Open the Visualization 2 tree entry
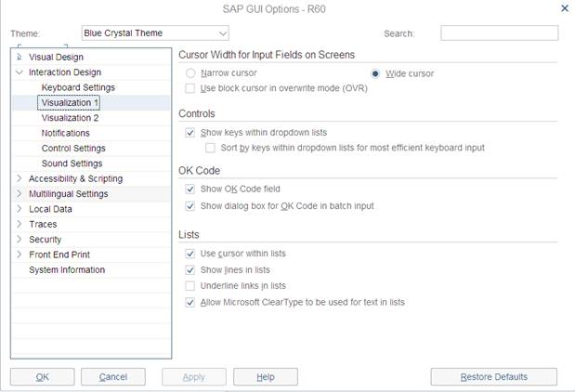Screen dimensions: 575x392 [70, 118]
